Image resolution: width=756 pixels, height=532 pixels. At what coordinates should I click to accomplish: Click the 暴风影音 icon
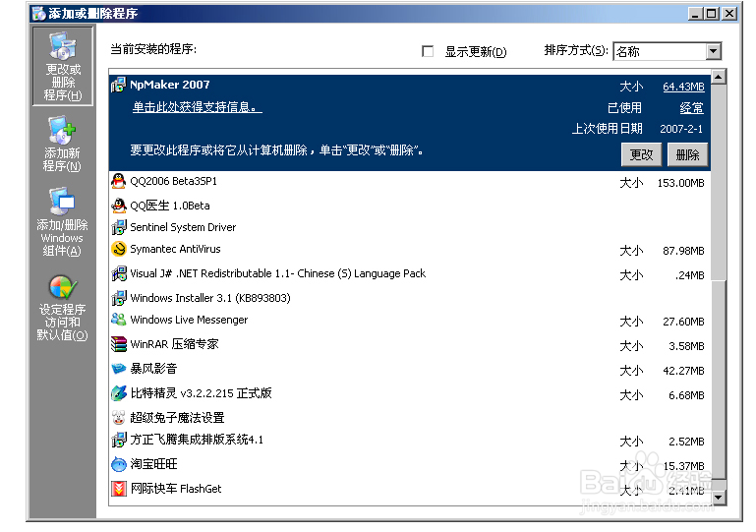119,369
